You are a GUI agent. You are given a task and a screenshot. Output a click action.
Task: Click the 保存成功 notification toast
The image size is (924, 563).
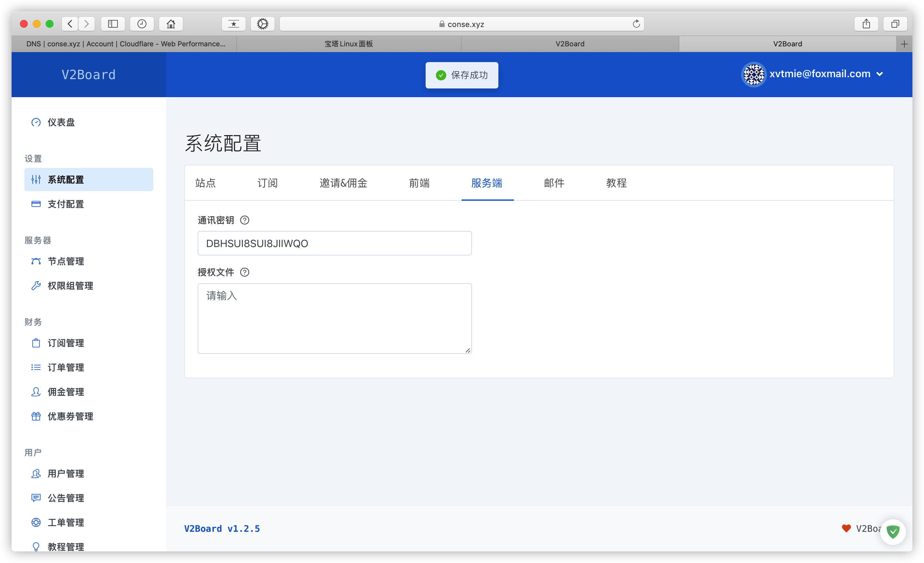[462, 75]
